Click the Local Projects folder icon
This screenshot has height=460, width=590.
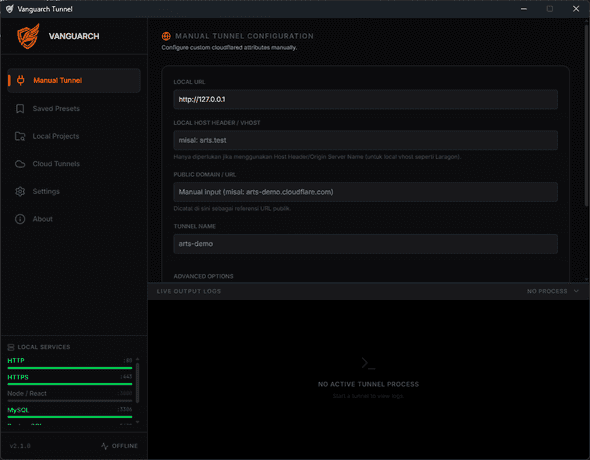[x=20, y=136]
